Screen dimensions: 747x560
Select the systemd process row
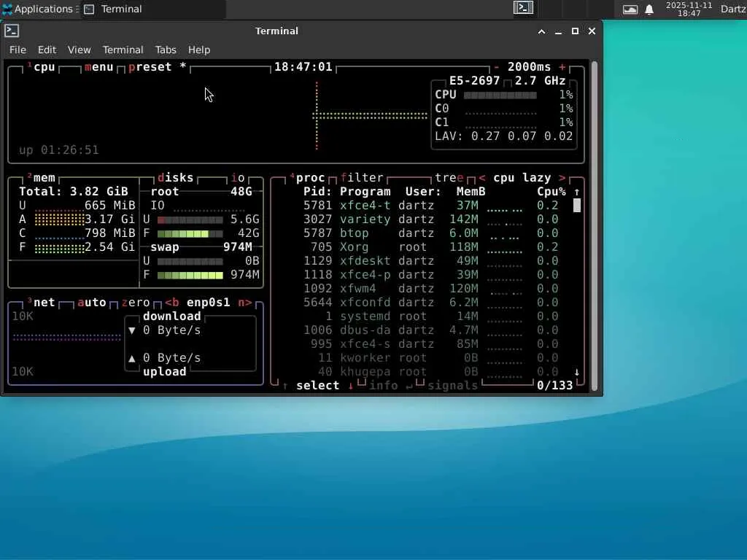point(425,316)
